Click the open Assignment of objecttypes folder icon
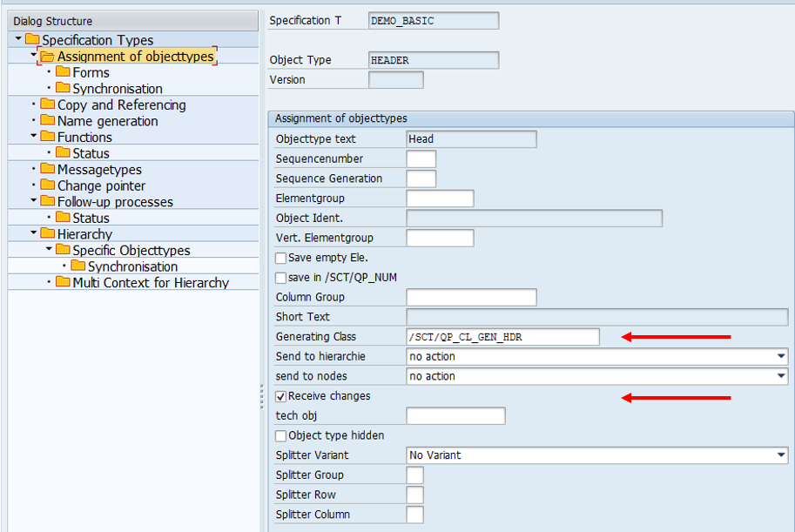 click(47, 57)
